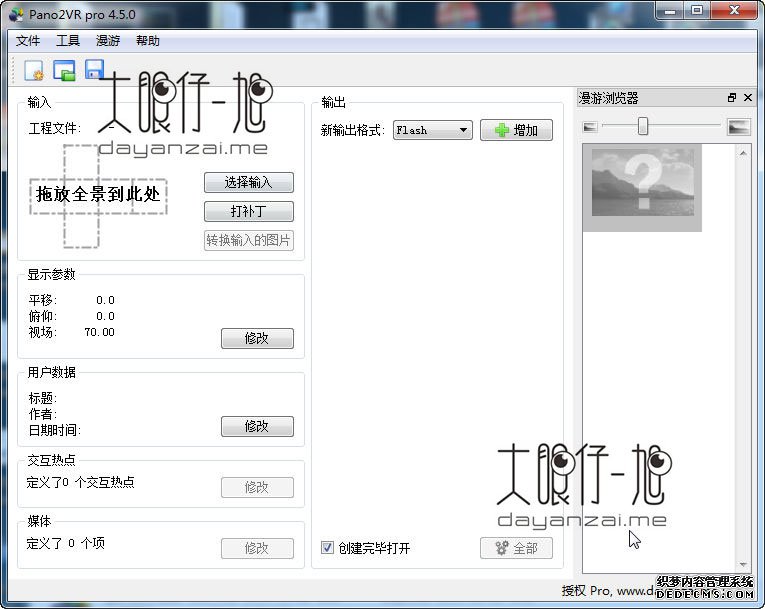Click the 定义了 0 个项 text
Image resolution: width=765 pixels, height=609 pixels.
pos(65,543)
